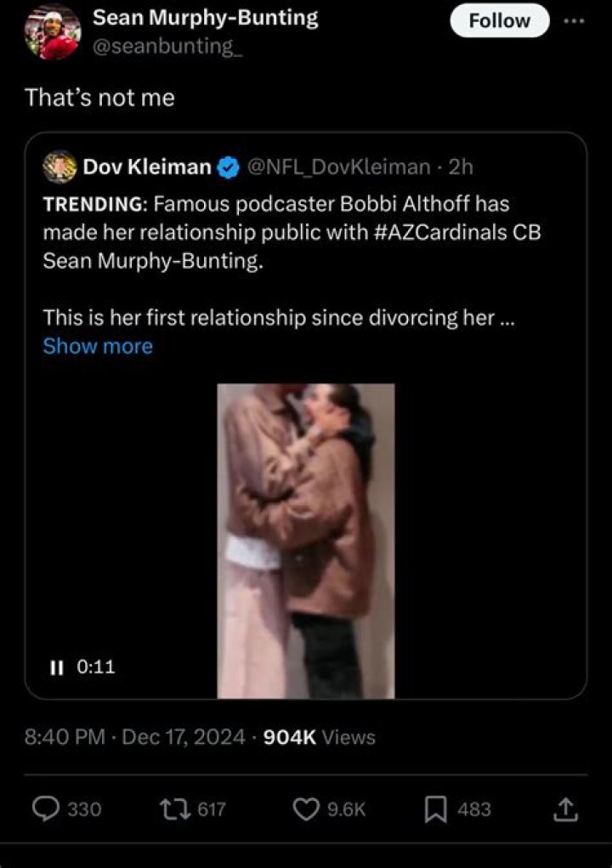Open @NFL_DovKleiman handle link
This screenshot has width=612, height=868.
338,167
